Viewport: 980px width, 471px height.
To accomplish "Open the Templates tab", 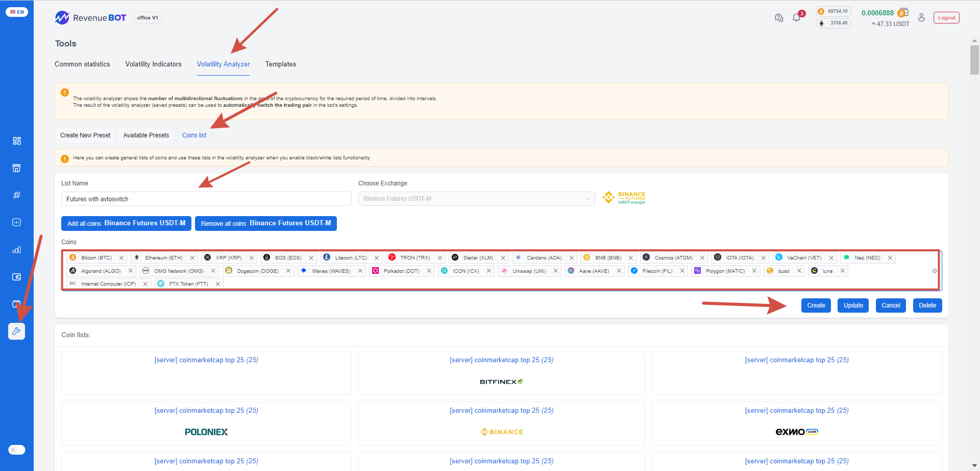I will click(x=281, y=64).
